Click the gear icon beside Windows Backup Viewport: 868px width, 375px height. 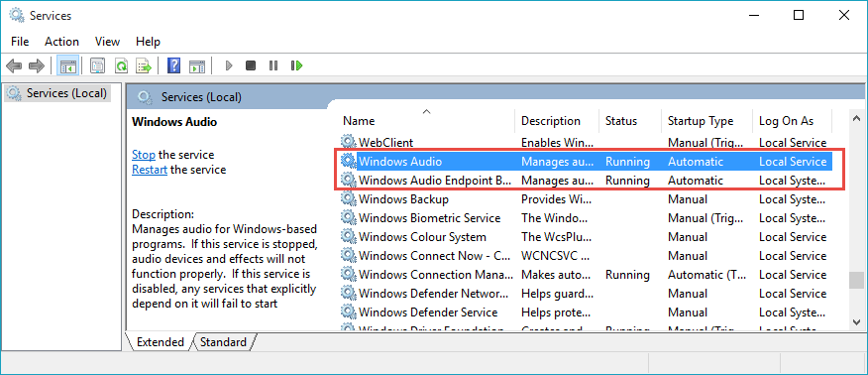[x=348, y=198]
